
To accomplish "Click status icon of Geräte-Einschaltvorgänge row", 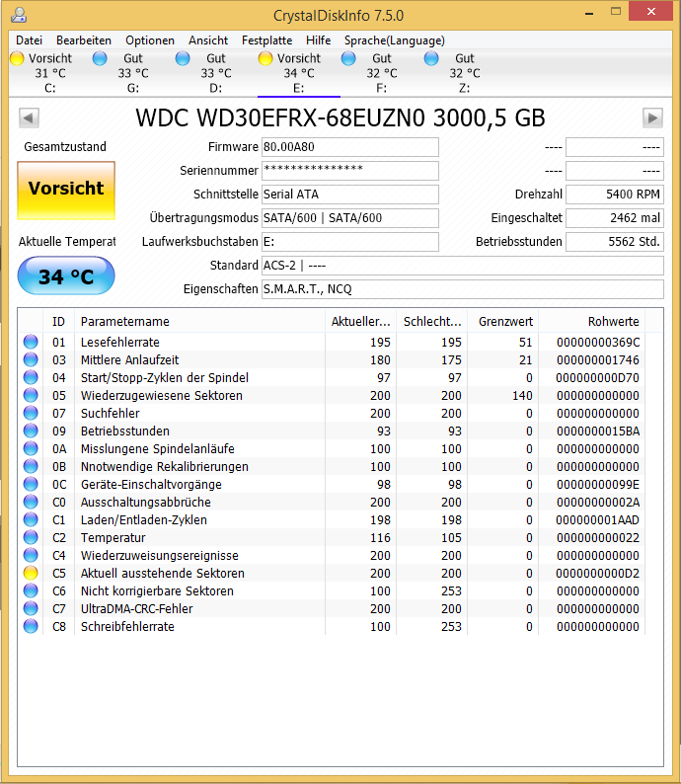I will click(x=31, y=484).
